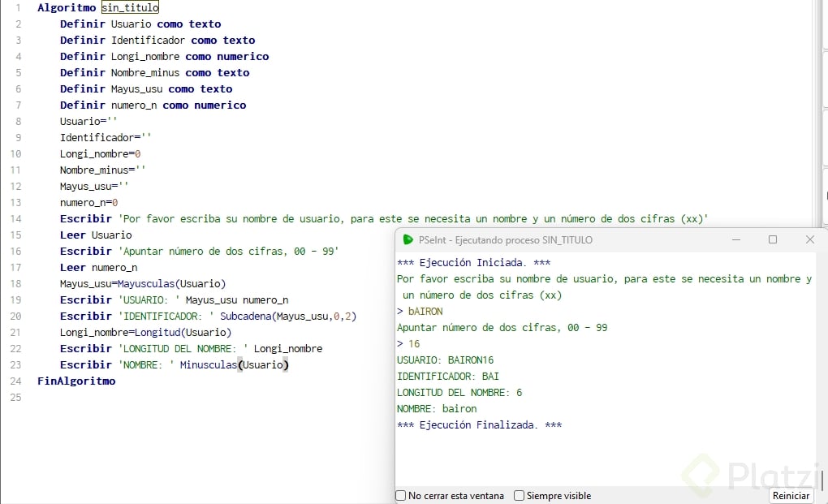Image resolution: width=828 pixels, height=504 pixels.
Task: Click the '> 16' input line in output
Action: pos(408,344)
